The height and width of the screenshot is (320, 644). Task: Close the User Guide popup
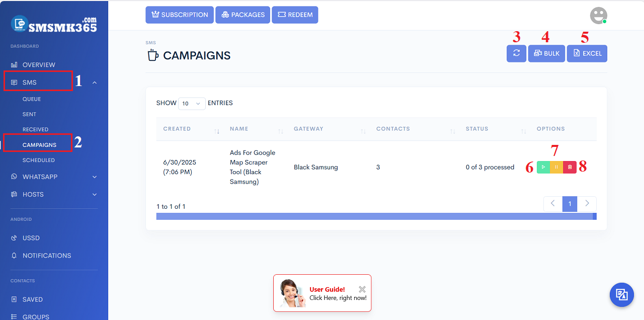coord(362,289)
